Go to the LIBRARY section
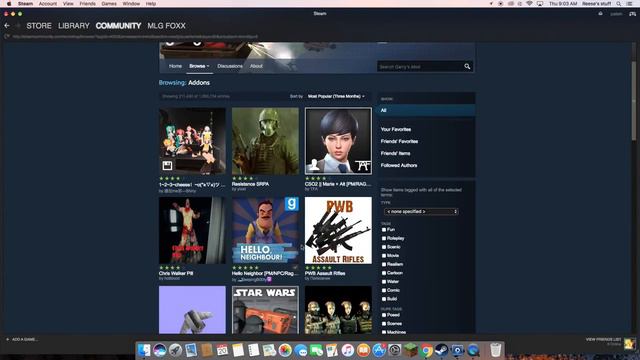Viewport: 640px width, 360px height. pos(74,26)
